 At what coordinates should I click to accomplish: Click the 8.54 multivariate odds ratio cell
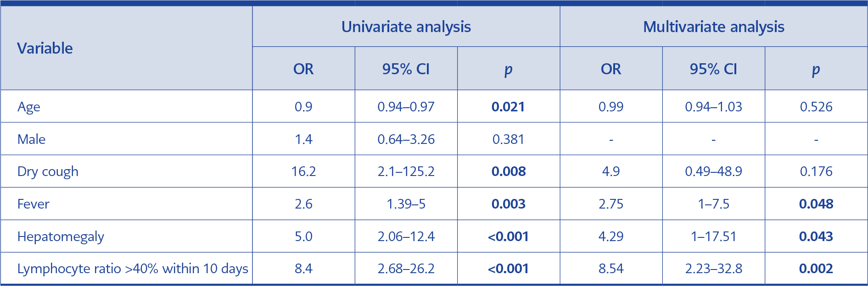coord(611,269)
